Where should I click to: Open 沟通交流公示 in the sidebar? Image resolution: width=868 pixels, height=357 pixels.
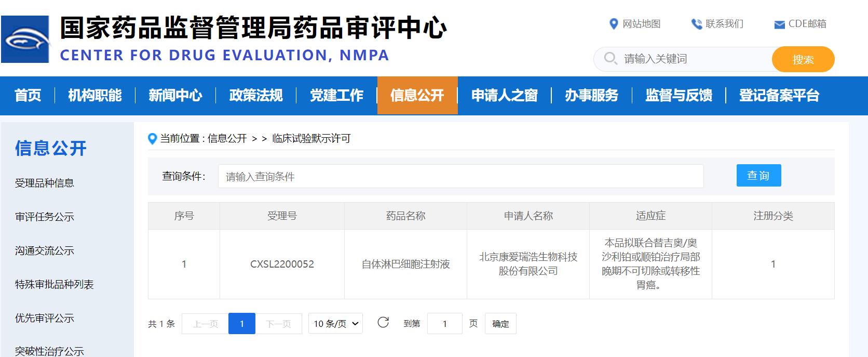click(45, 250)
